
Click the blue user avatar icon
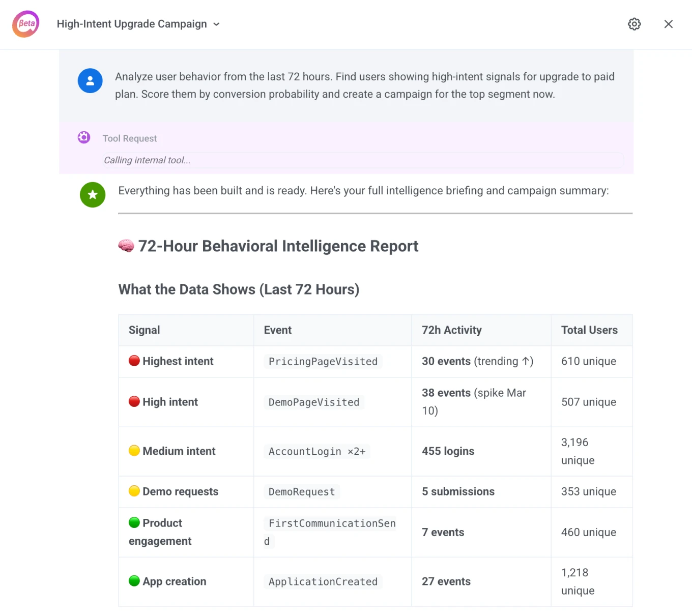pyautogui.click(x=90, y=81)
